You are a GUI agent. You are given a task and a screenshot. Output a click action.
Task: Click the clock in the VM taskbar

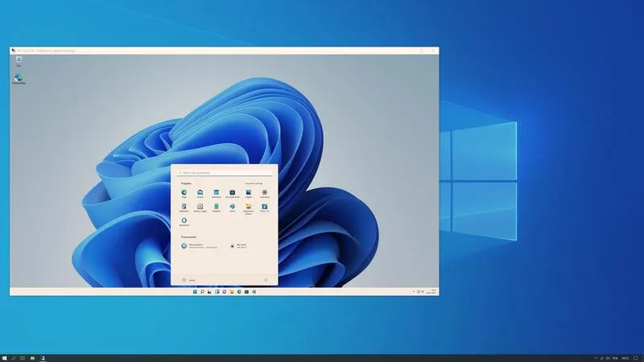[431, 292]
